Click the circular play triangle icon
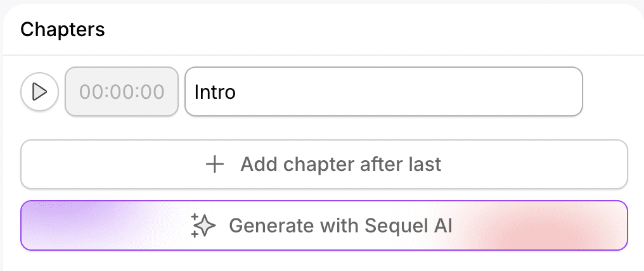 [x=39, y=92]
